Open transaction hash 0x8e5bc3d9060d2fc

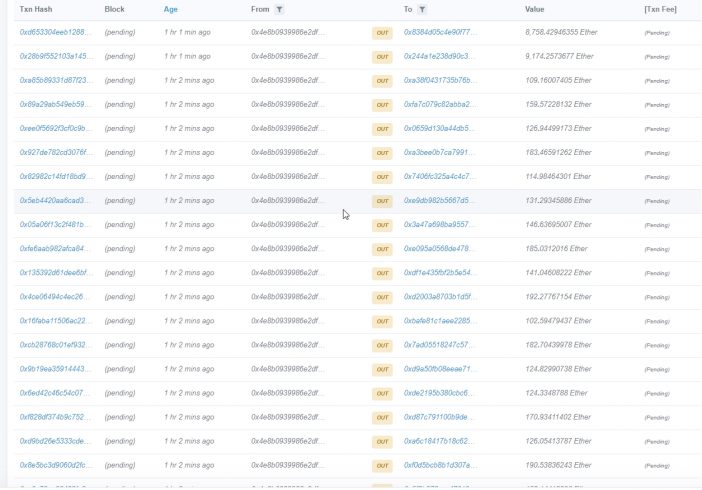[56, 465]
